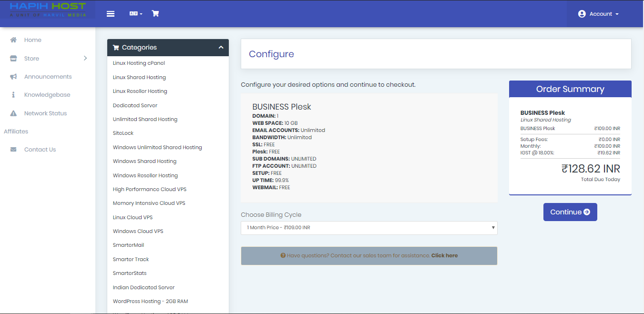Image resolution: width=644 pixels, height=314 pixels.
Task: Click the Contact Us envelope icon
Action: [14, 150]
